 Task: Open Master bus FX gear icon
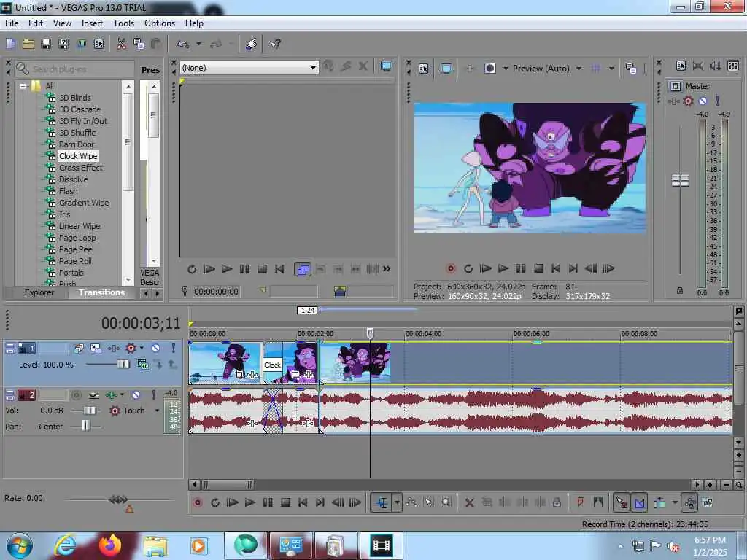(x=688, y=101)
